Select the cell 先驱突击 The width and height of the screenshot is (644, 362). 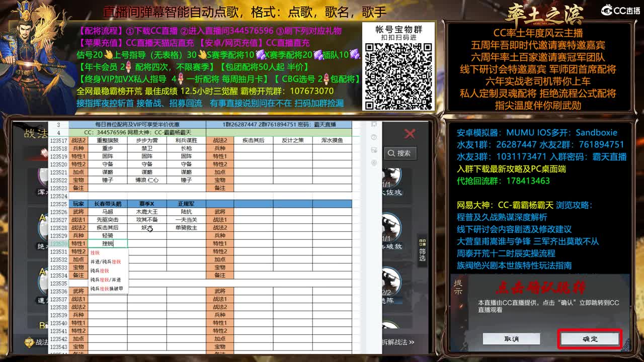[108, 220]
